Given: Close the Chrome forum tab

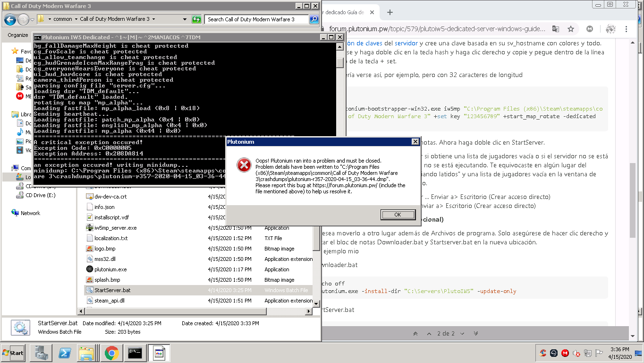Looking at the screenshot, I should tap(372, 13).
